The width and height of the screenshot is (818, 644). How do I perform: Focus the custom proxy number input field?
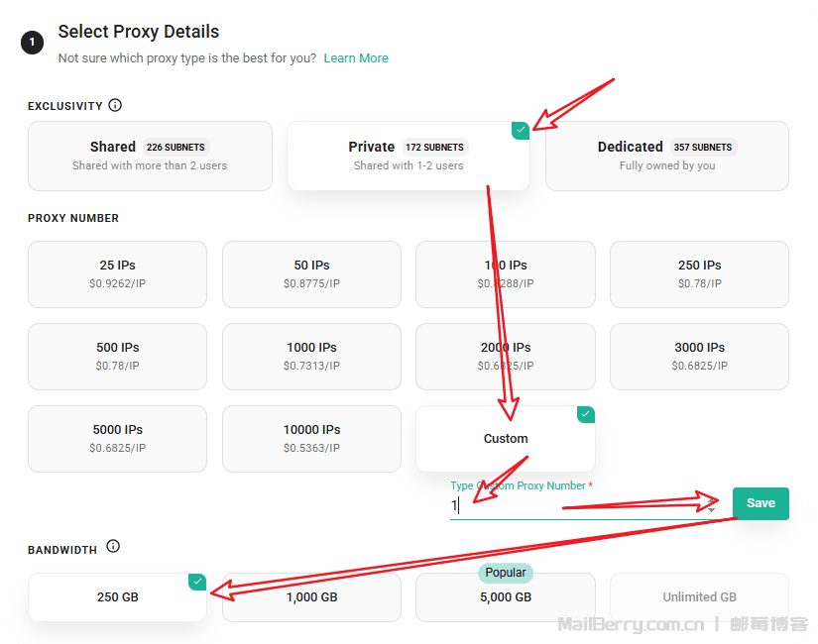coord(575,505)
